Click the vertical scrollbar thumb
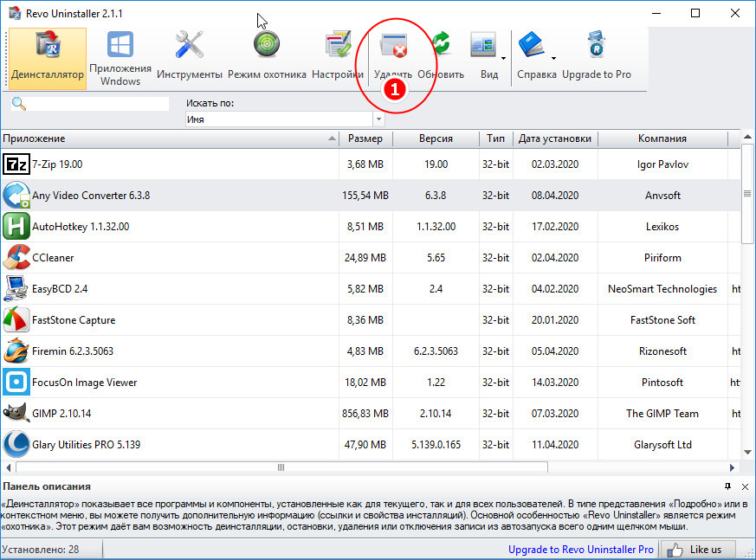 [x=748, y=193]
